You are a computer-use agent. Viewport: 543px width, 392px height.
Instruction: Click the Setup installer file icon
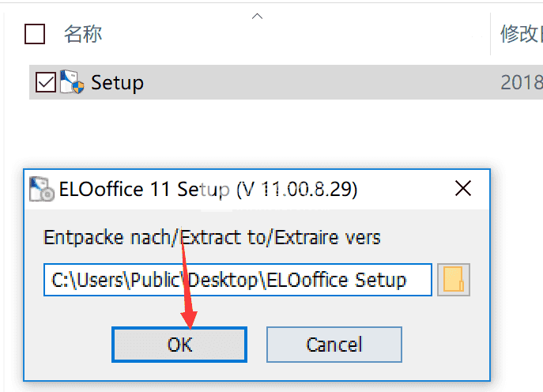72,82
